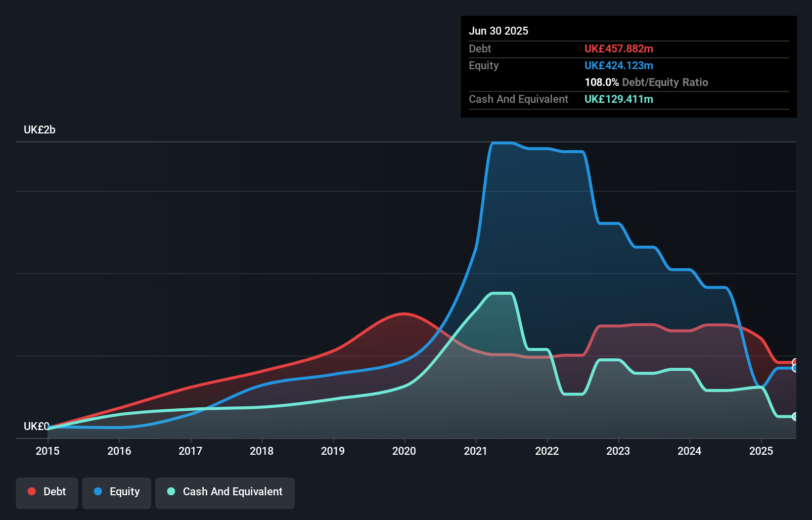
Task: Click the 2021 equity peak on the chart
Action: [498, 143]
